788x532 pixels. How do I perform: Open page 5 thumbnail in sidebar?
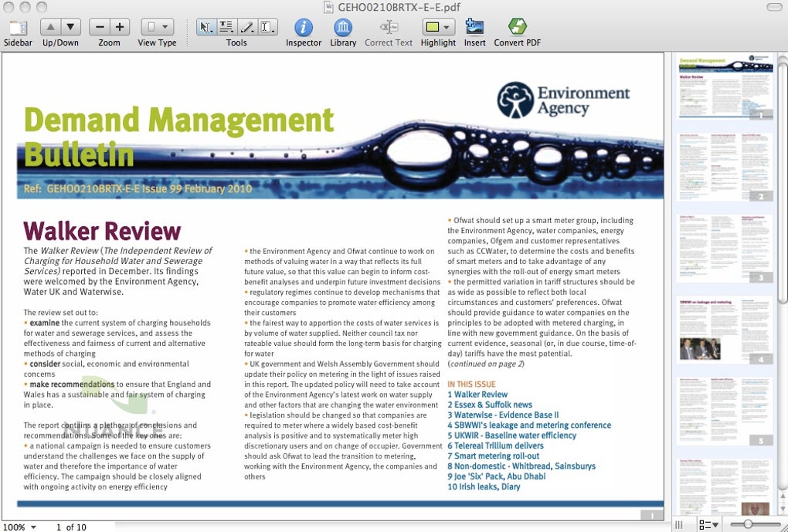coord(725,412)
